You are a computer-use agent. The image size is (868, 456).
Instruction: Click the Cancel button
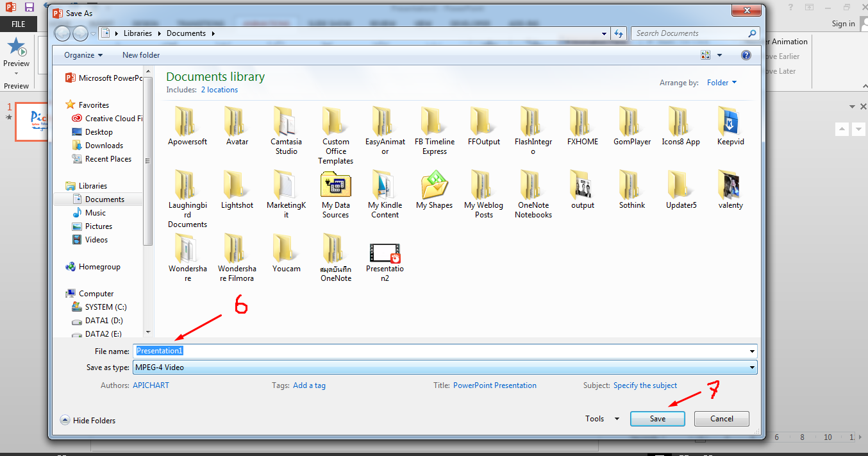722,419
